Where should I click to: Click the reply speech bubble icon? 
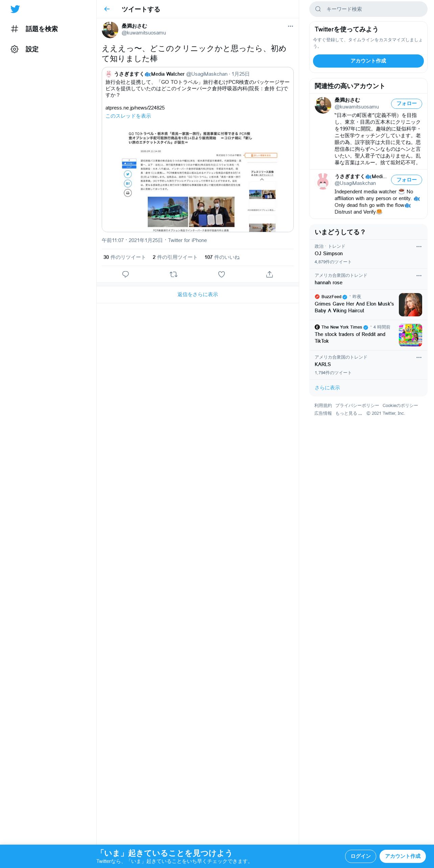[x=125, y=274]
